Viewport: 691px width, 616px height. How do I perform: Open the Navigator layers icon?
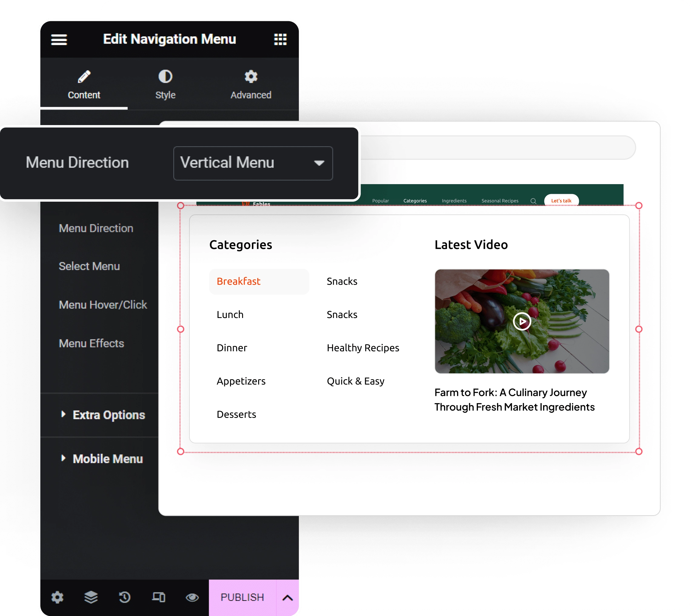pyautogui.click(x=91, y=597)
